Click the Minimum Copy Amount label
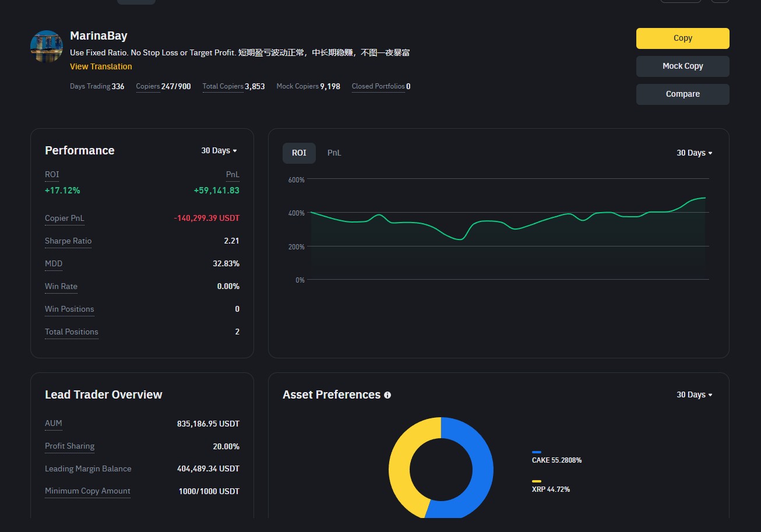This screenshot has width=761, height=532. tap(87, 491)
